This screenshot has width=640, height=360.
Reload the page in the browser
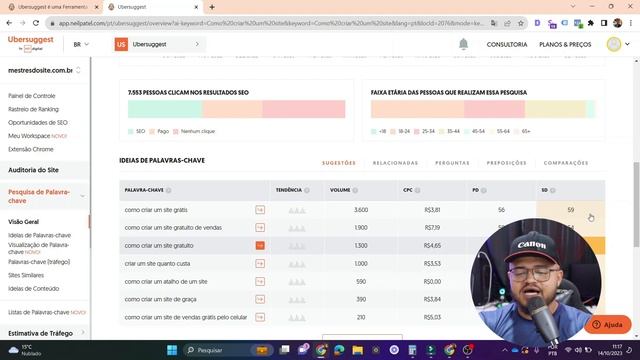(x=36, y=23)
